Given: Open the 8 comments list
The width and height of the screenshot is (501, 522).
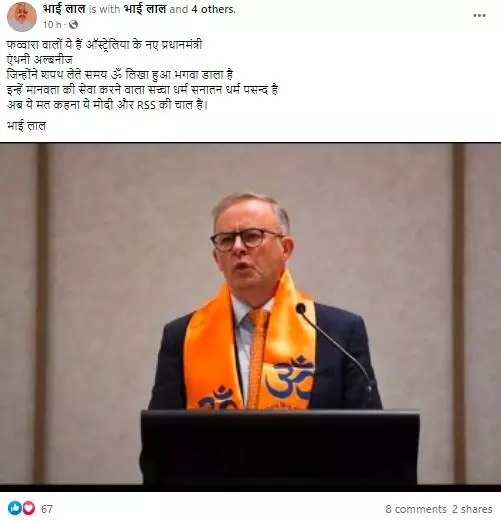Looking at the screenshot, I should (416, 509).
